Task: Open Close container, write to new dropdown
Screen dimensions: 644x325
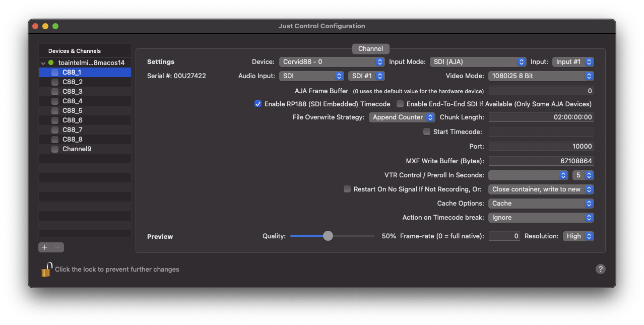Action: pos(541,189)
